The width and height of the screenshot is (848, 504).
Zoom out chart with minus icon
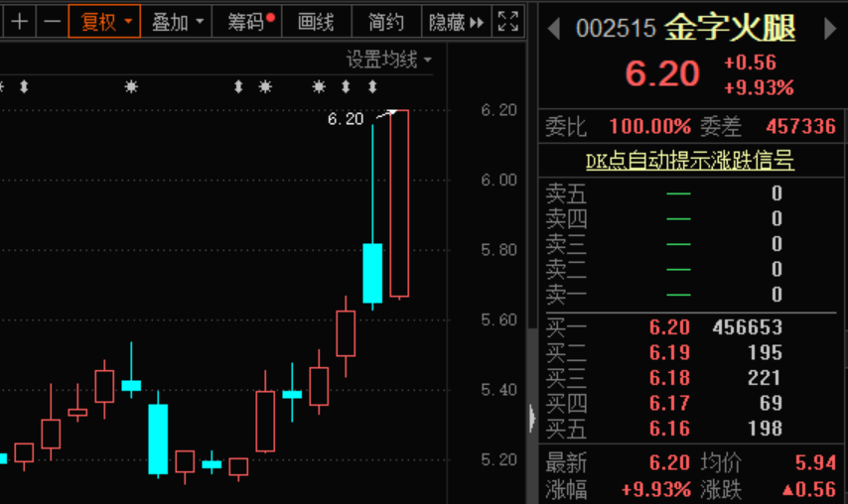click(x=52, y=22)
